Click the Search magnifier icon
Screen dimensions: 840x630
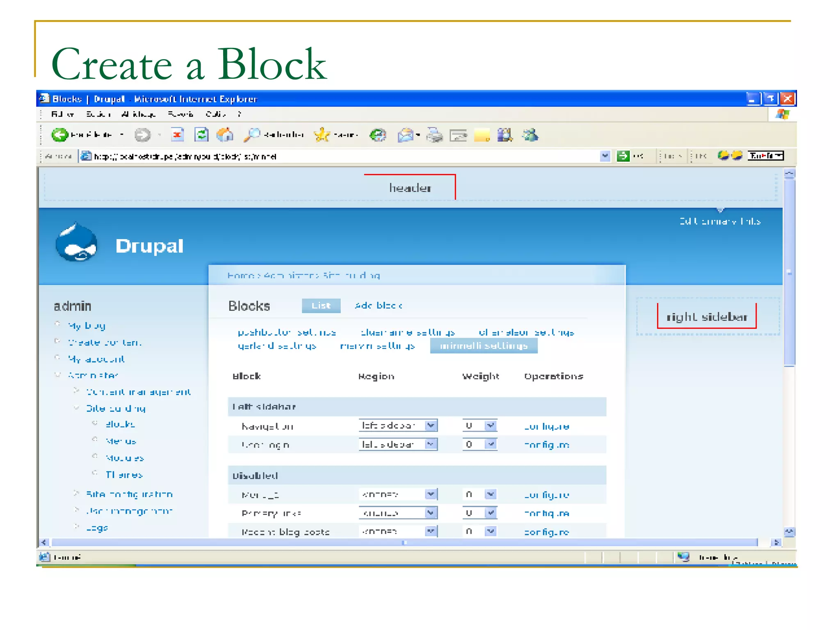[252, 135]
